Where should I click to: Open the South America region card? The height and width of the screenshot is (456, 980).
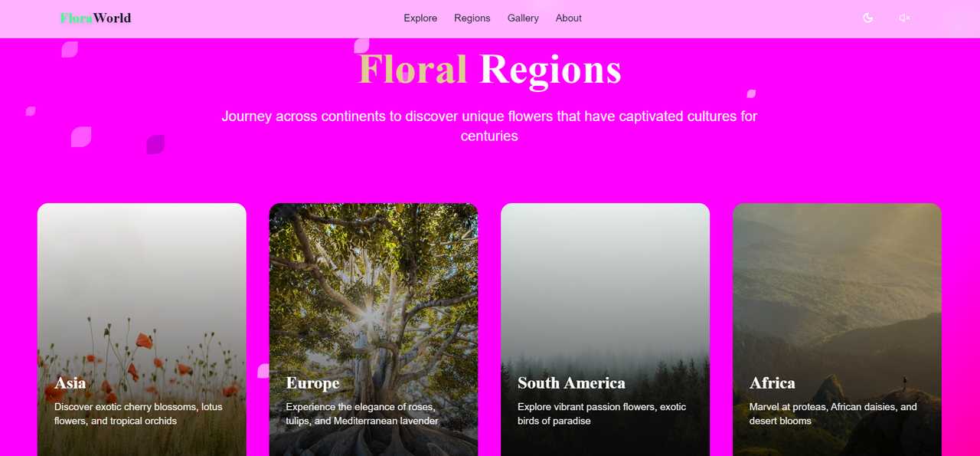point(605,330)
